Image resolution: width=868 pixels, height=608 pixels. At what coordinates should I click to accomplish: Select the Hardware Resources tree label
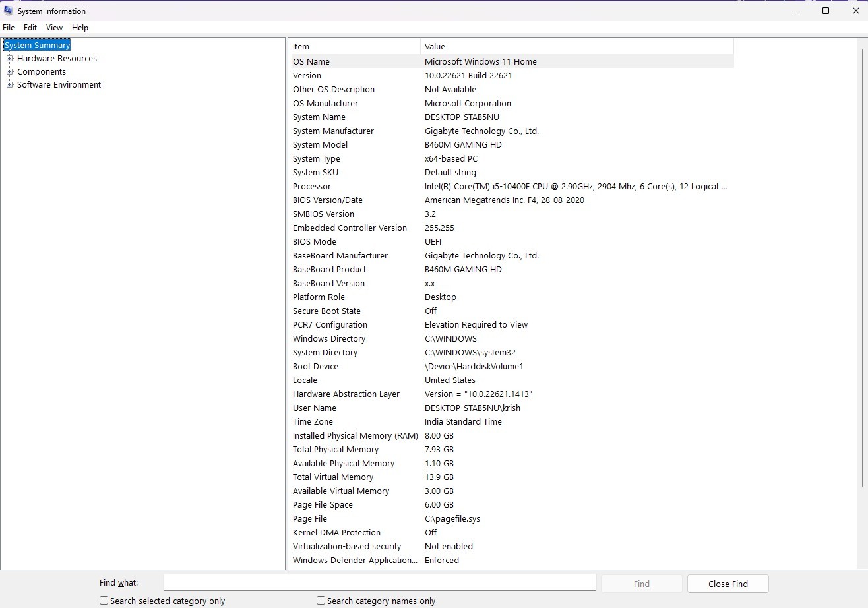57,59
